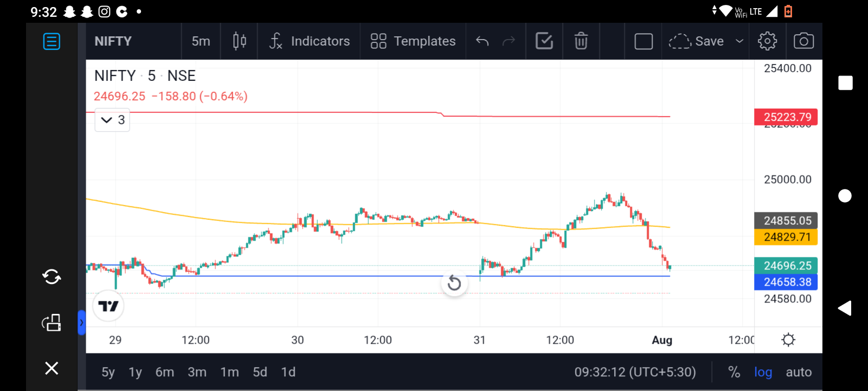This screenshot has width=868, height=391.
Task: Reset the chart view with the circular arrow
Action: (x=454, y=283)
